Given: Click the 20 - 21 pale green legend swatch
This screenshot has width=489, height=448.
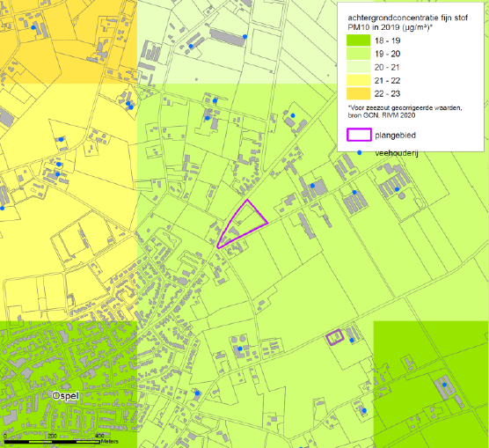Looking at the screenshot, I should pos(358,67).
